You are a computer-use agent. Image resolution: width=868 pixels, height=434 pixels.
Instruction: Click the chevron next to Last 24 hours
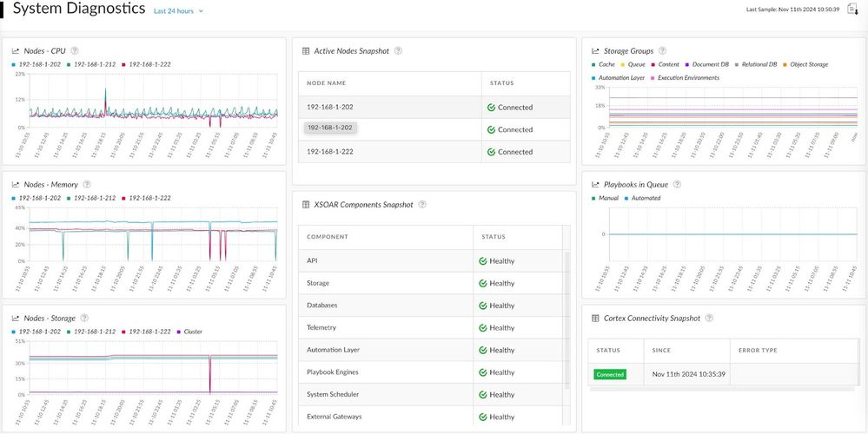click(201, 12)
